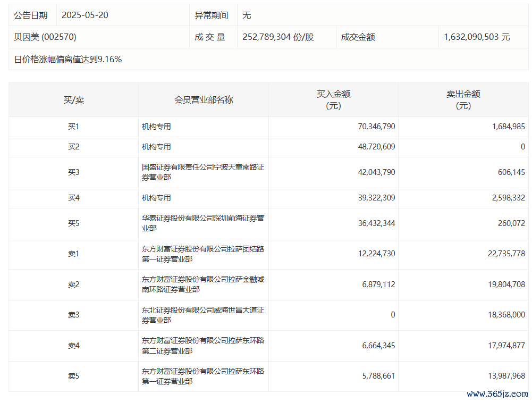This screenshot has height=402, width=532.
Task: Select turnover amount 1,632,090,503 元
Action: coord(477,37)
